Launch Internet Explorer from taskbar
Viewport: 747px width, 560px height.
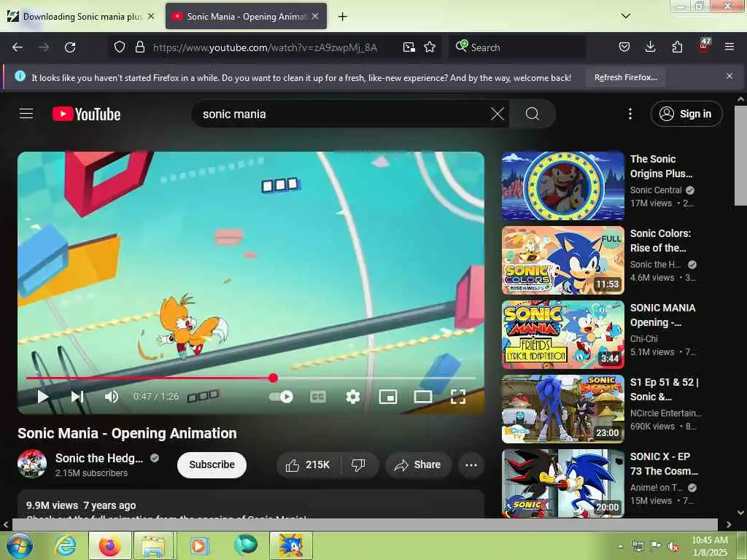coord(65,545)
